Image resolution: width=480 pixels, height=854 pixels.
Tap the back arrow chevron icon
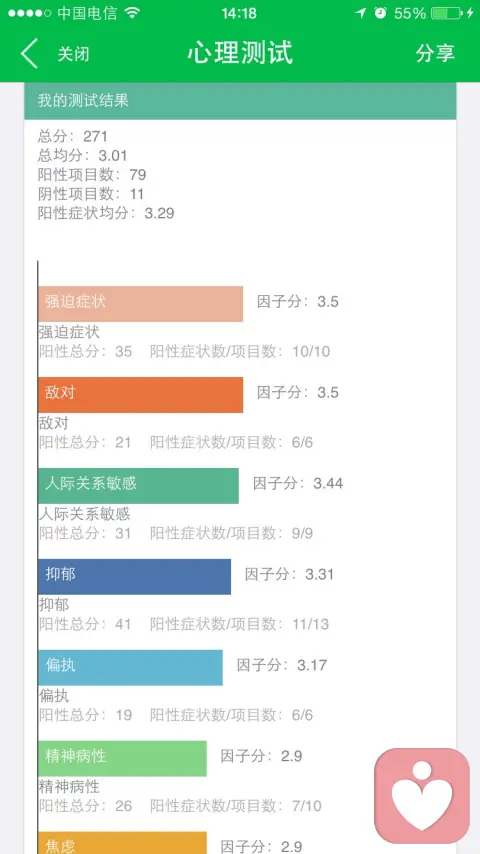coord(29,53)
